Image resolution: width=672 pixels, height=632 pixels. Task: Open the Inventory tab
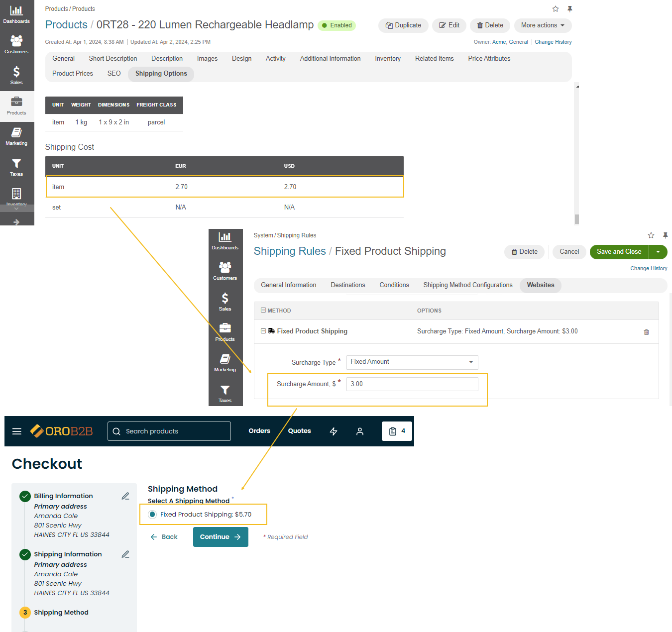(x=388, y=59)
